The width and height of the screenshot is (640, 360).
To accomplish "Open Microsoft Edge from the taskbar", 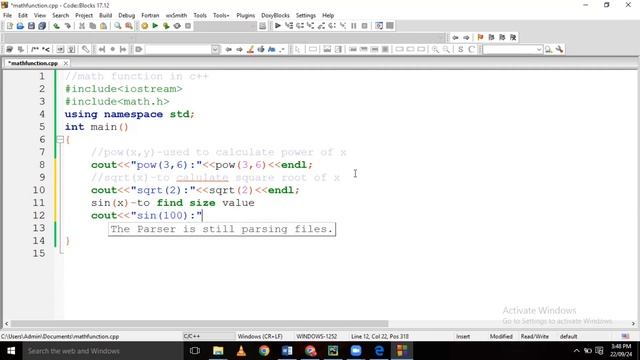I will click(x=379, y=351).
